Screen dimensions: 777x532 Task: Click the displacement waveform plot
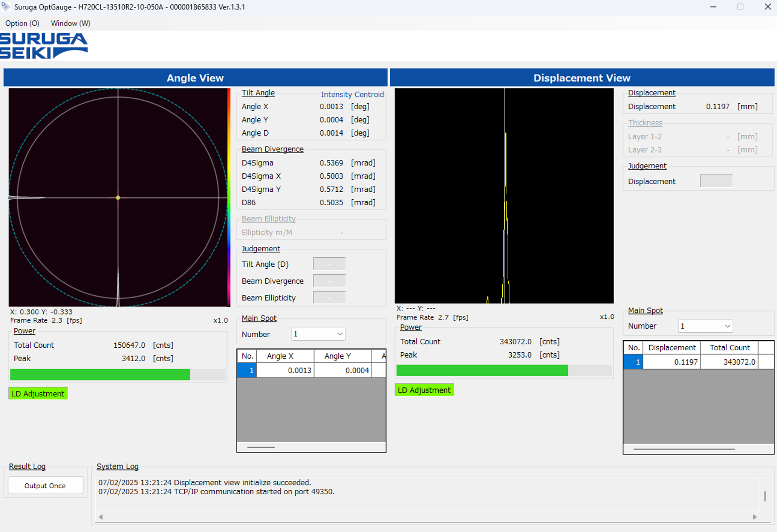504,196
